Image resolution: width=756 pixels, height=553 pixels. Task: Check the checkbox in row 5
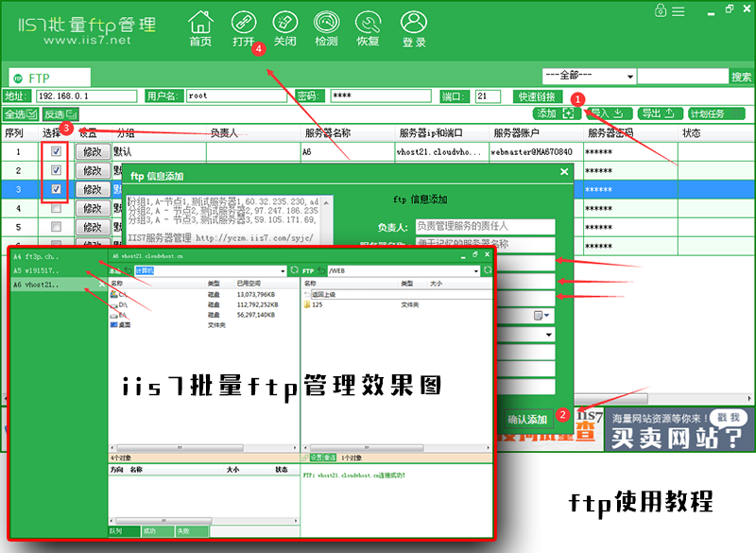pos(57,227)
